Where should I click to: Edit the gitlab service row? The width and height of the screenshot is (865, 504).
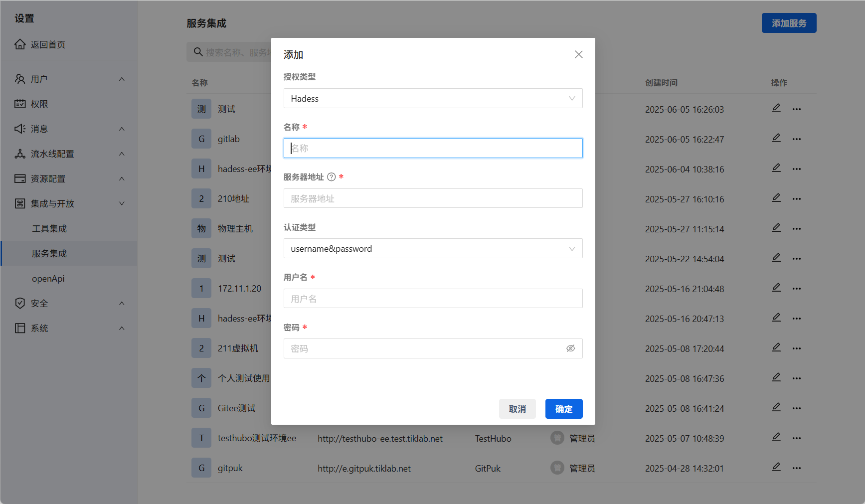pyautogui.click(x=776, y=138)
